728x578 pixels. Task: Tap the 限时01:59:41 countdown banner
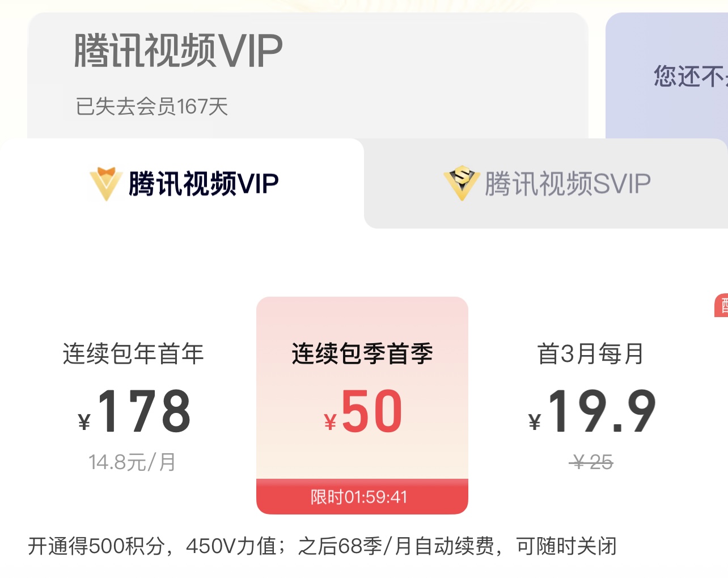pos(362,497)
